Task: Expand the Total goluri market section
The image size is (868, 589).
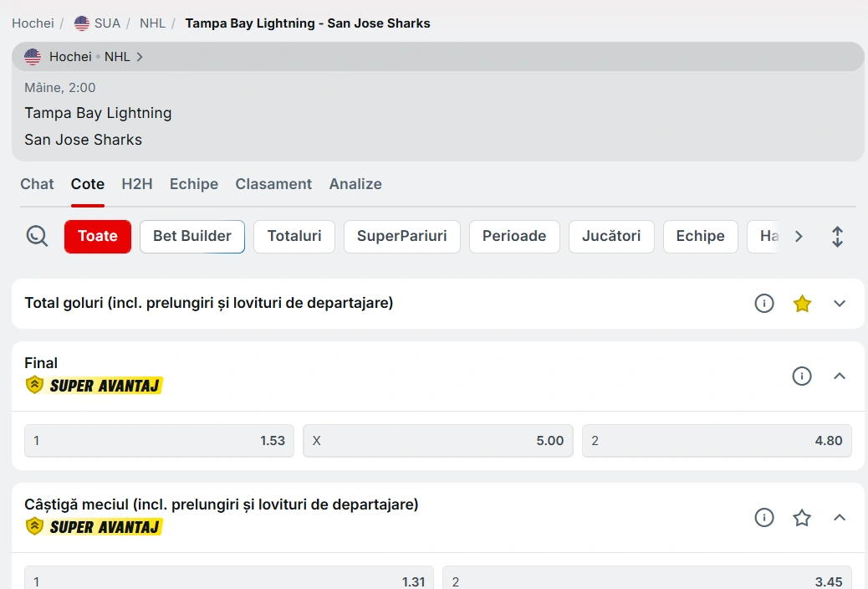Action: pyautogui.click(x=840, y=304)
